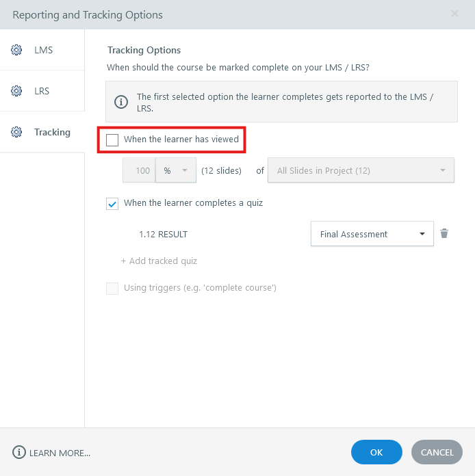Switch to the LMS tab

43,50
